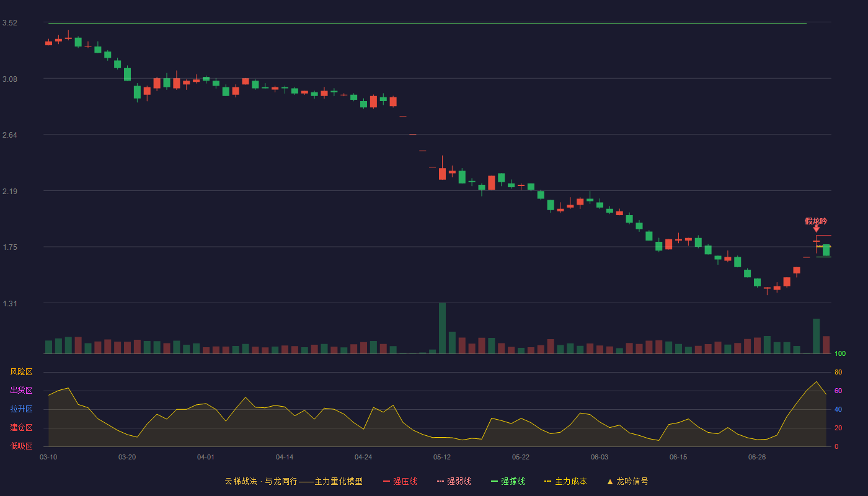Click the 2.64 price axis label
The width and height of the screenshot is (868, 496).
10,135
